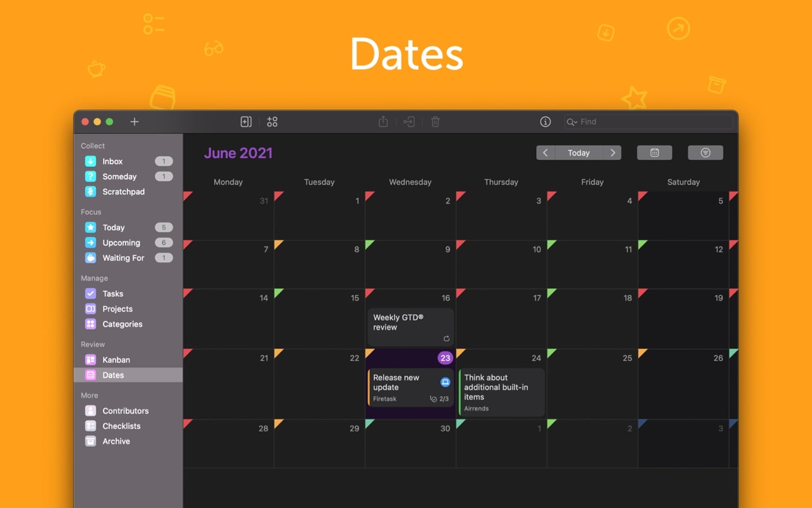Open the filter options button
The image size is (812, 508).
705,153
